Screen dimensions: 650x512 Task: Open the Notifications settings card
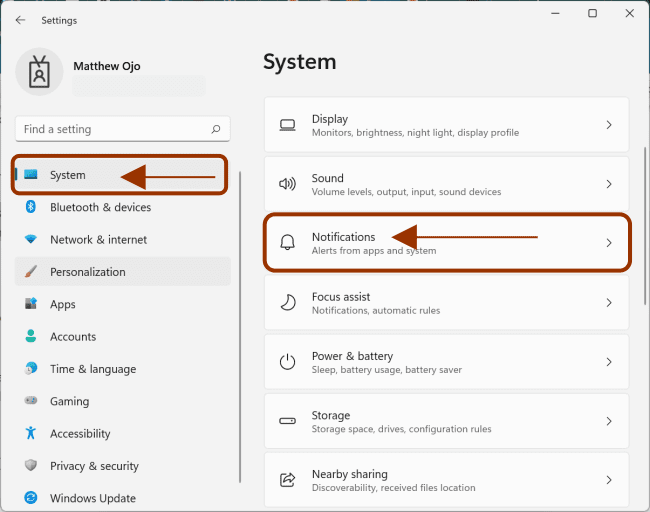click(447, 243)
